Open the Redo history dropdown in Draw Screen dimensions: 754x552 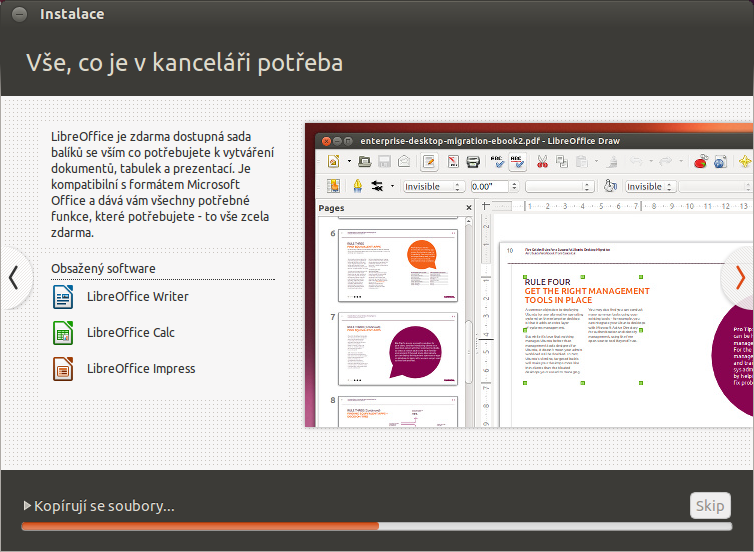coord(680,162)
